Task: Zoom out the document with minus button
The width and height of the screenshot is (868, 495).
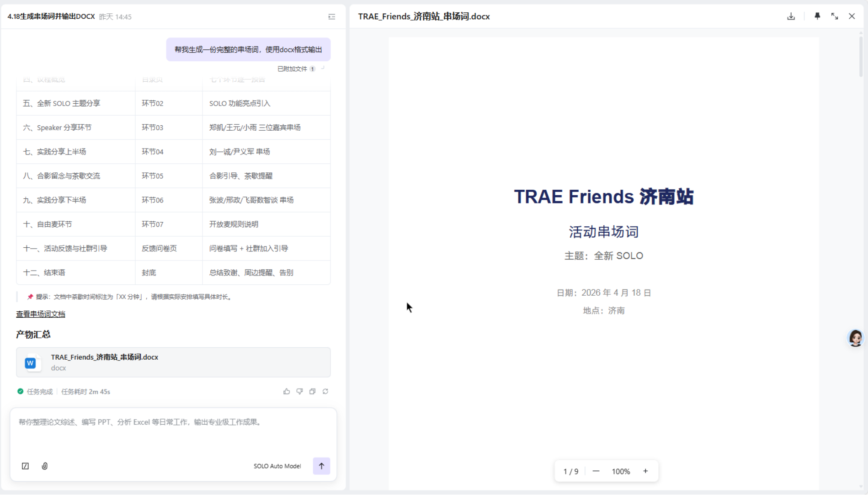Action: (596, 471)
